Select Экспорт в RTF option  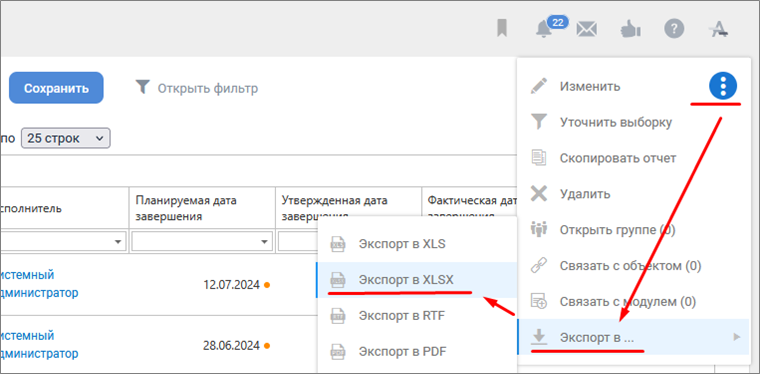pos(417,315)
